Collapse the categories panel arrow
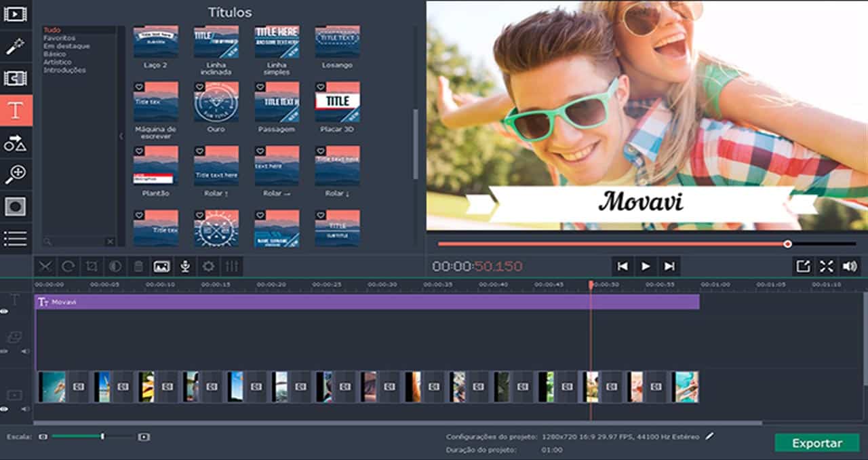Image resolution: width=868 pixels, height=460 pixels. tap(121, 136)
